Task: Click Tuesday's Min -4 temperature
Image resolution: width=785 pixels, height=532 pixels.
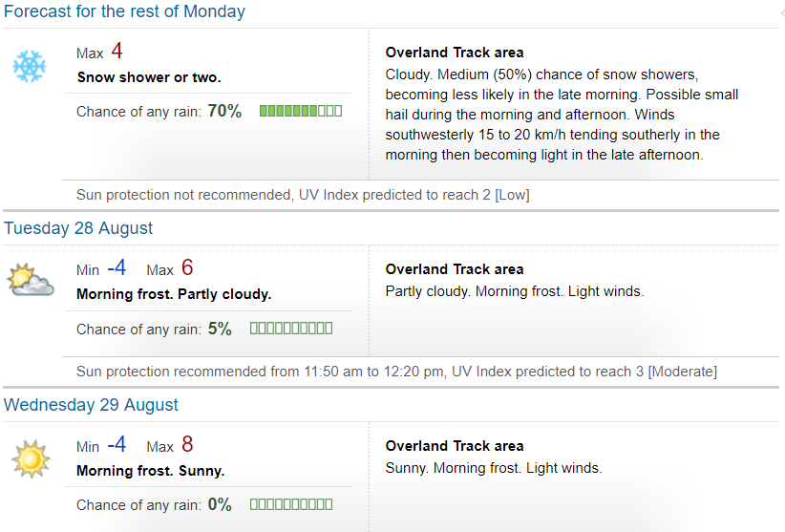Action: tap(101, 268)
